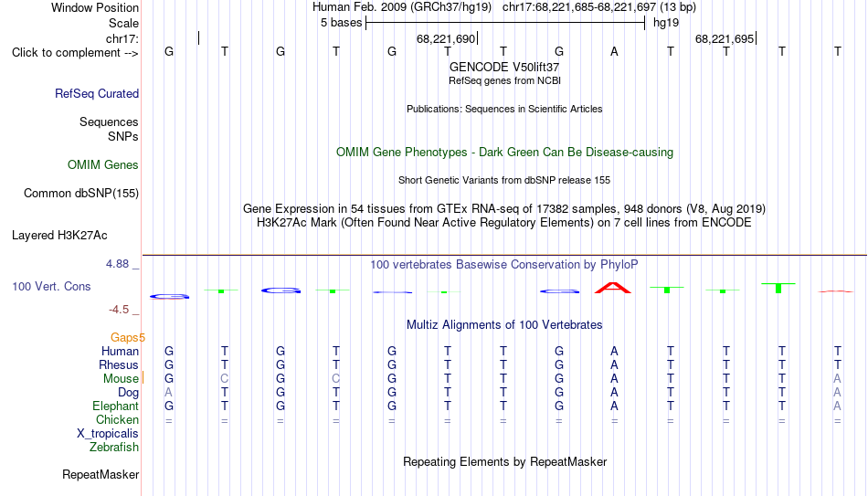
Task: Click 'Repeating Elements by RepeatMasker' title
Action: coord(505,461)
